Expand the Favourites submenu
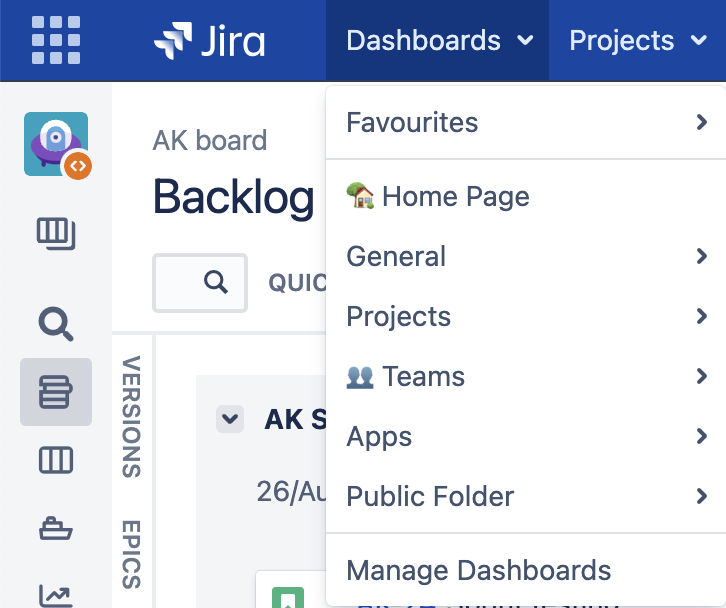The width and height of the screenshot is (726, 608). point(525,123)
